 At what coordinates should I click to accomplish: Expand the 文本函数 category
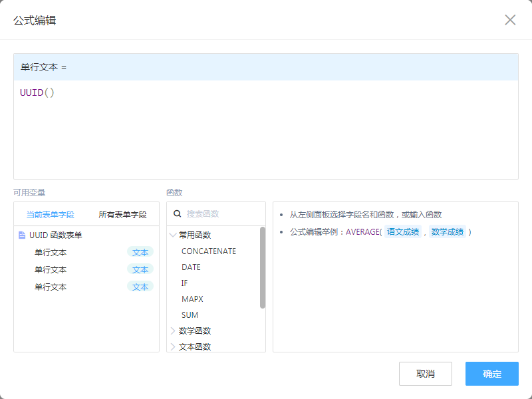(x=174, y=346)
